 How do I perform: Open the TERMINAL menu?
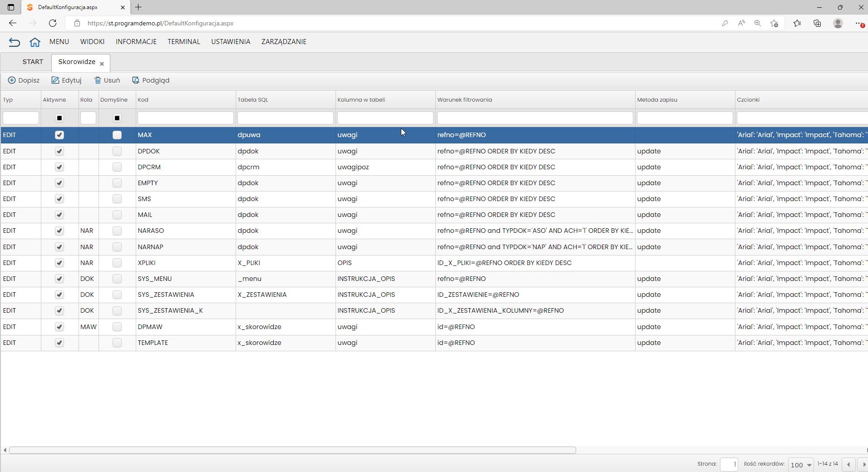(184, 42)
